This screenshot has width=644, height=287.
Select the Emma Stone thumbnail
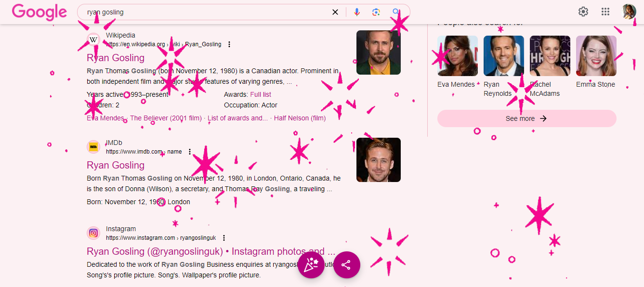596,55
